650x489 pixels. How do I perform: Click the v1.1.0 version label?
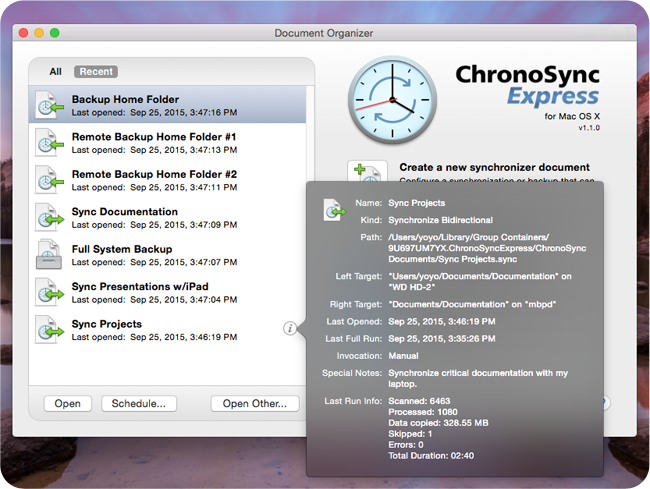[589, 128]
